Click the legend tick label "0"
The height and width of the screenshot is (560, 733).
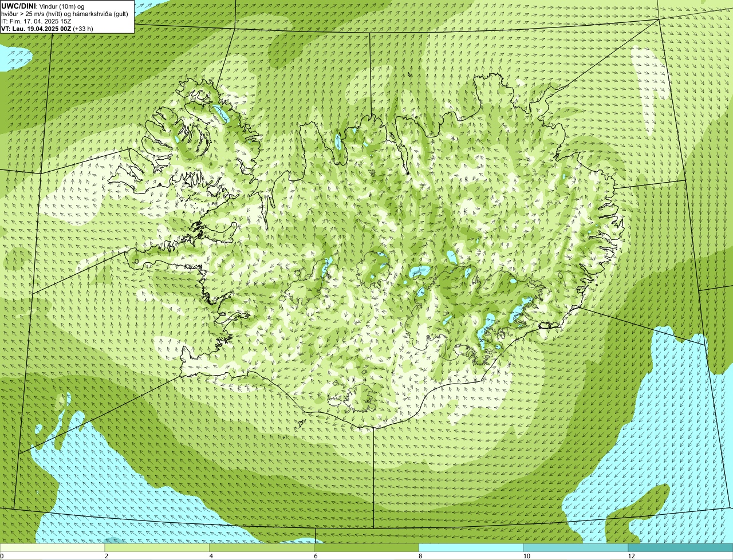coord(2,556)
